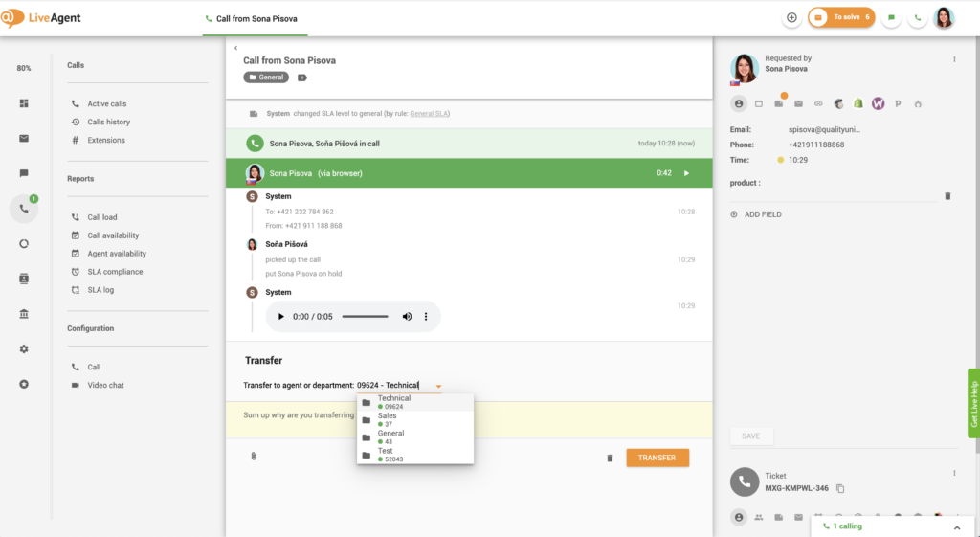Image resolution: width=980 pixels, height=537 pixels.
Task: Open SLA compliance report
Action: pos(115,272)
